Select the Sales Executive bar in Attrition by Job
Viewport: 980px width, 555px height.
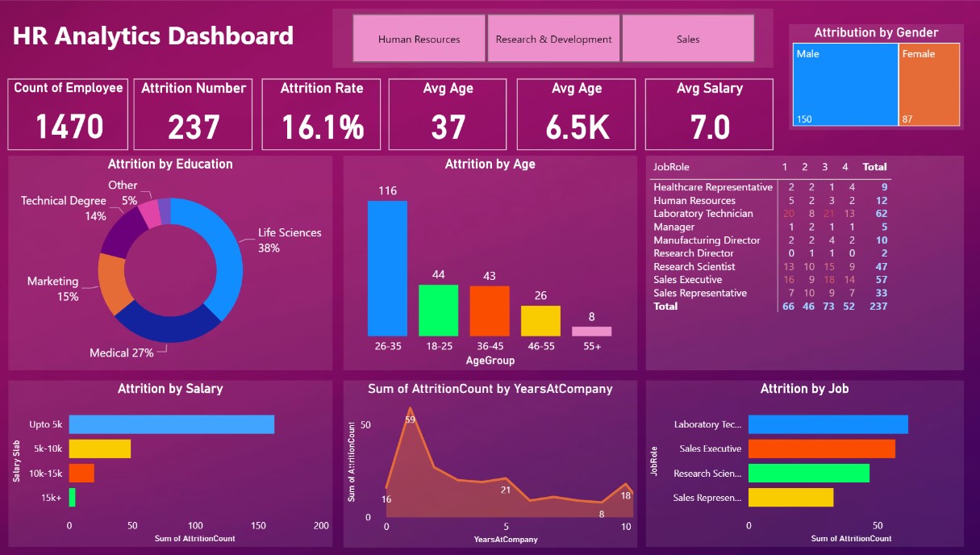click(820, 448)
